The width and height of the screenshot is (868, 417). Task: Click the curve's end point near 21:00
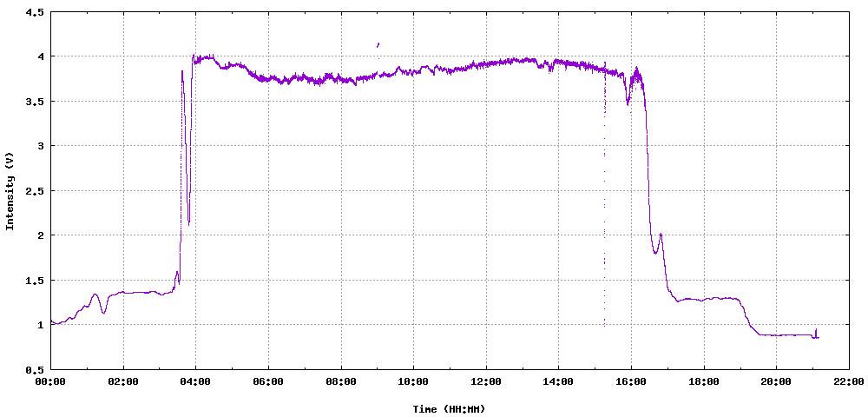(x=817, y=336)
